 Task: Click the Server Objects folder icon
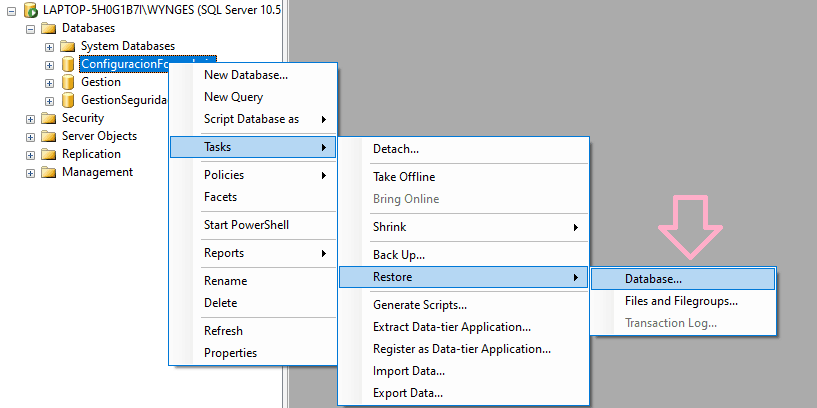[x=49, y=136]
